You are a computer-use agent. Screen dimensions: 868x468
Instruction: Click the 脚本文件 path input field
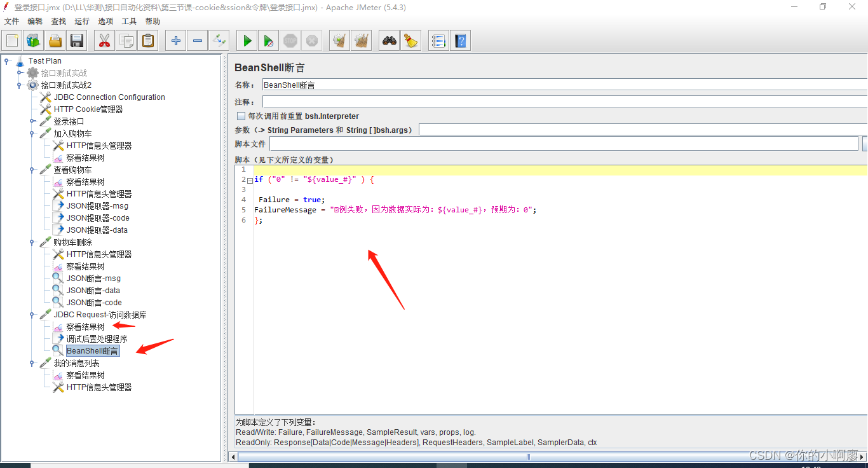[x=564, y=144]
